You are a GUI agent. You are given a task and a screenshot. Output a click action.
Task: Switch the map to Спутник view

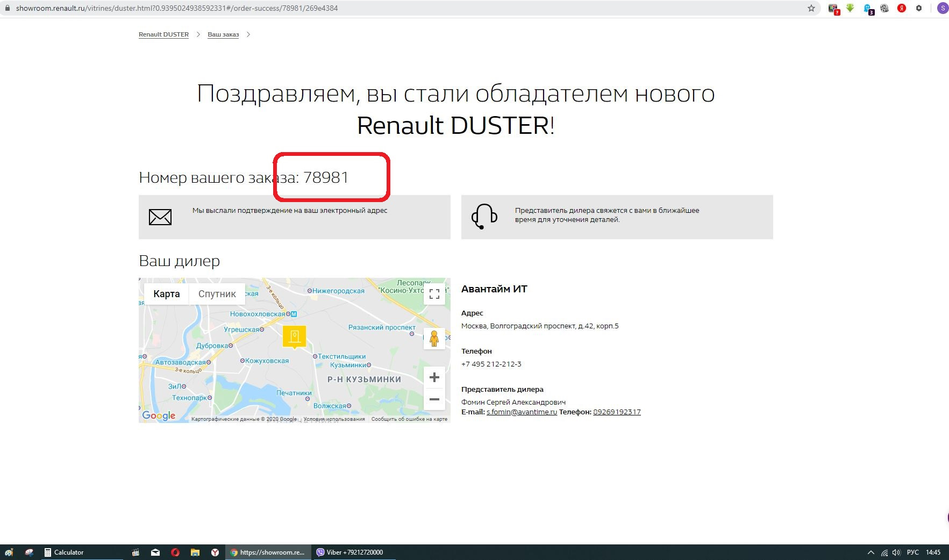(217, 294)
